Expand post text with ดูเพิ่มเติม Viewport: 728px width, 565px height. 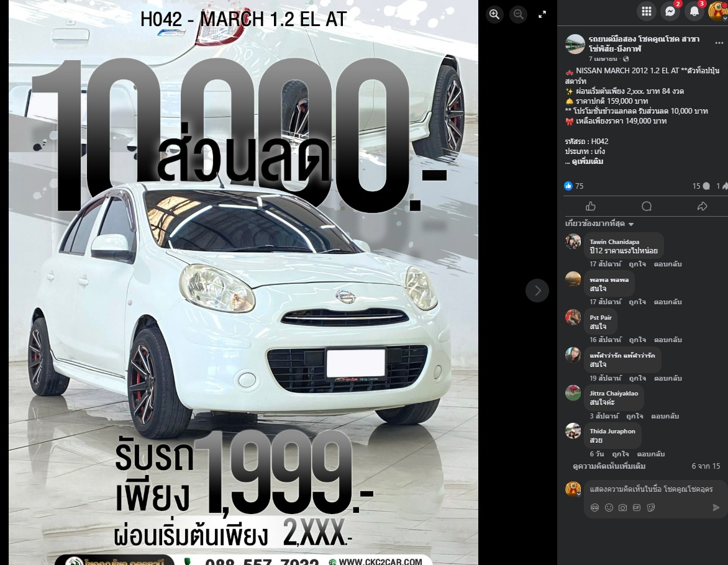[x=588, y=161]
